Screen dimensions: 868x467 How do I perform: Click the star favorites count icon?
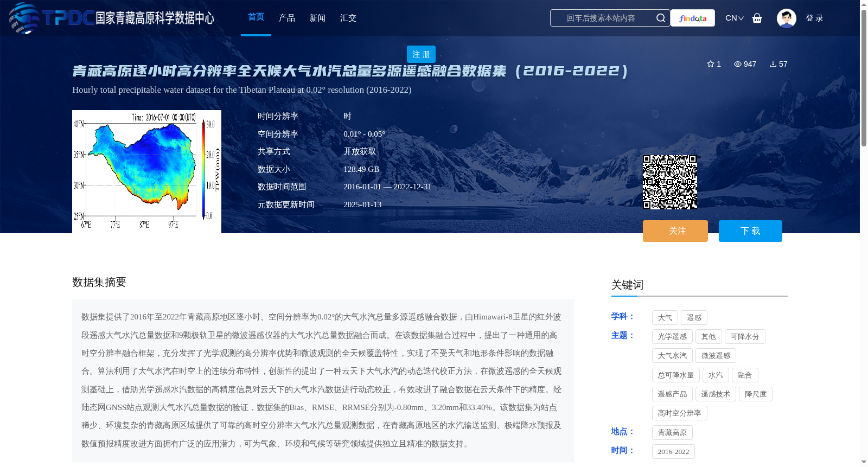tap(711, 64)
